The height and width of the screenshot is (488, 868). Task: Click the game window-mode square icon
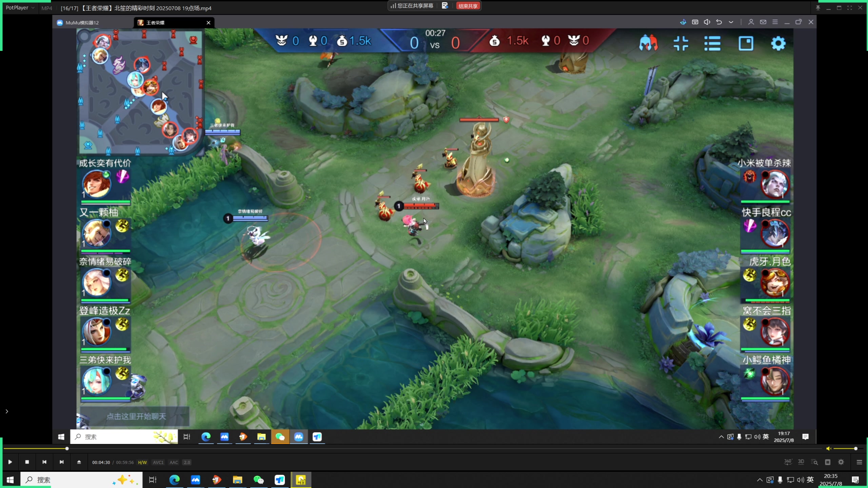pos(746,43)
